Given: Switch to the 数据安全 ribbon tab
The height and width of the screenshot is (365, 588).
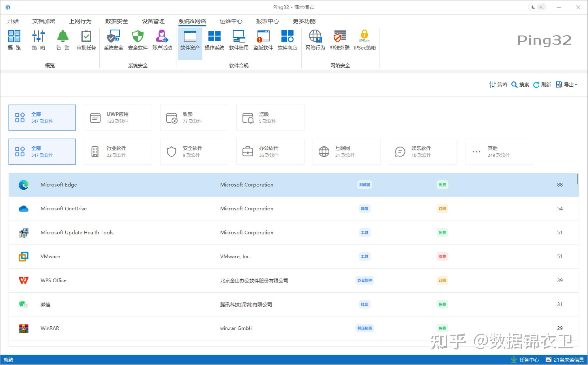Looking at the screenshot, I should point(117,21).
